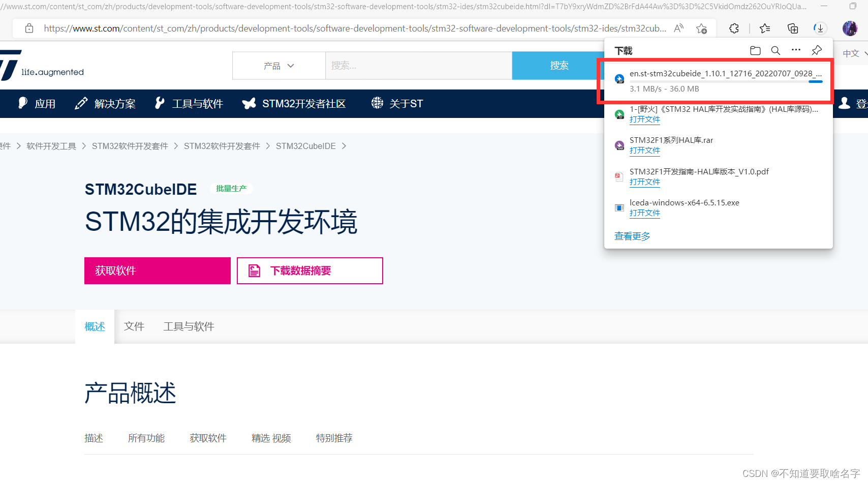The height and width of the screenshot is (483, 868).
Task: Expand the 产品 search category dropdown
Action: pyautogui.click(x=279, y=66)
